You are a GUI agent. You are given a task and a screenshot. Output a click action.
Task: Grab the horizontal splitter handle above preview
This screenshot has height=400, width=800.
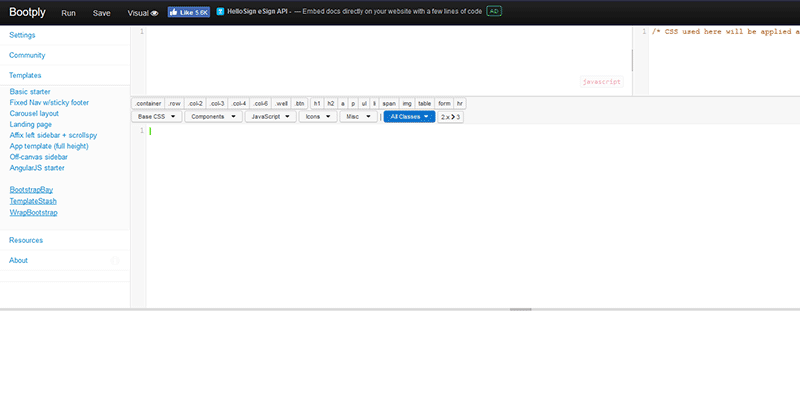pyautogui.click(x=520, y=309)
